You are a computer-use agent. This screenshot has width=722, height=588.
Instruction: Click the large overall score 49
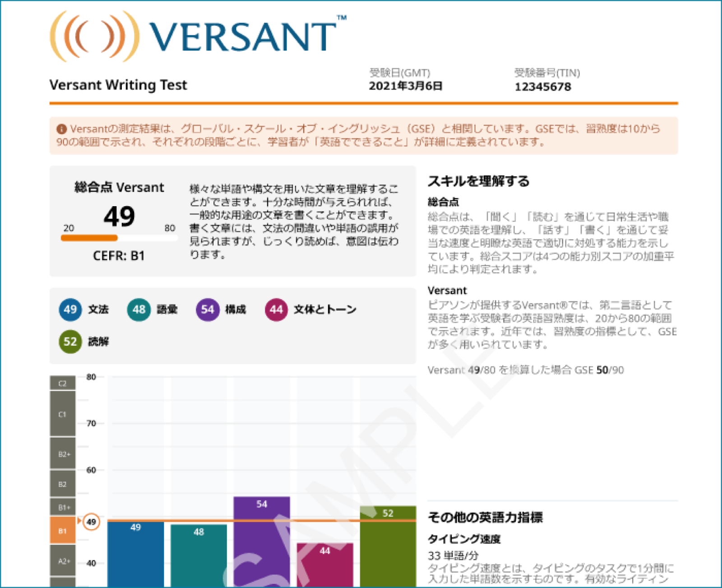click(119, 216)
